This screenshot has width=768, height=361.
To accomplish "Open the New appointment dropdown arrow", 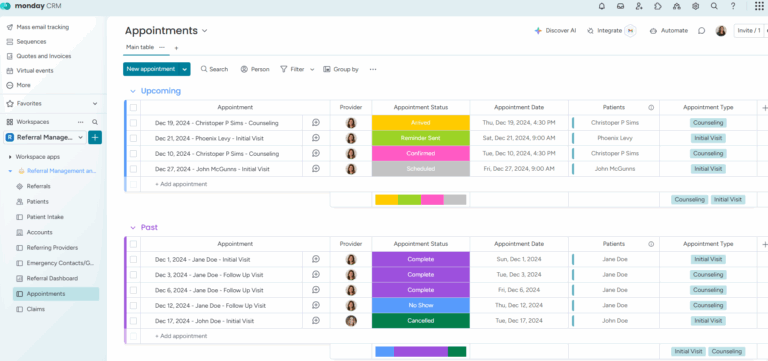I will pyautogui.click(x=185, y=69).
